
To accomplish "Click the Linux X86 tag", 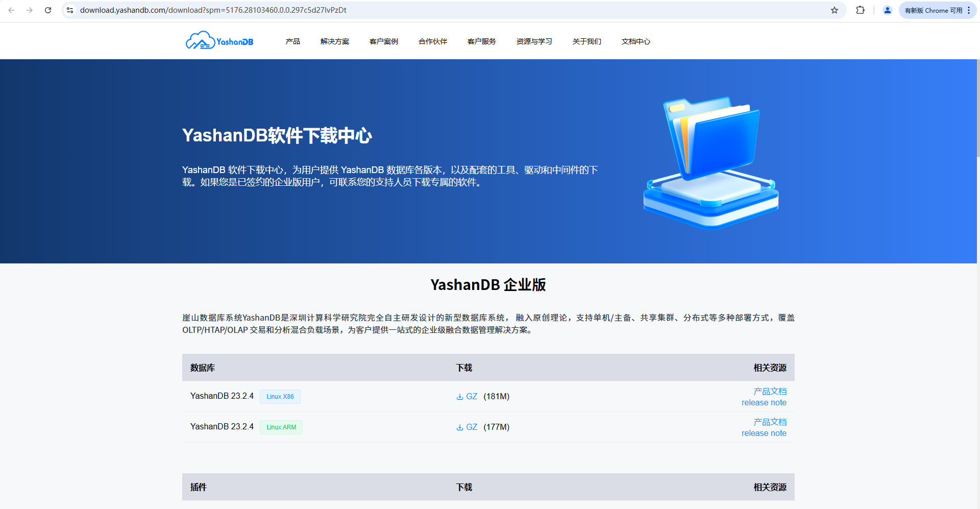I will [280, 397].
